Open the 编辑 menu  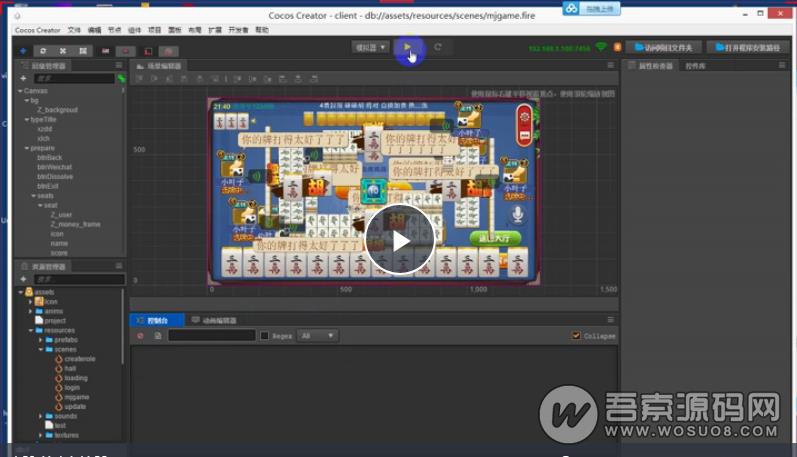[95, 30]
